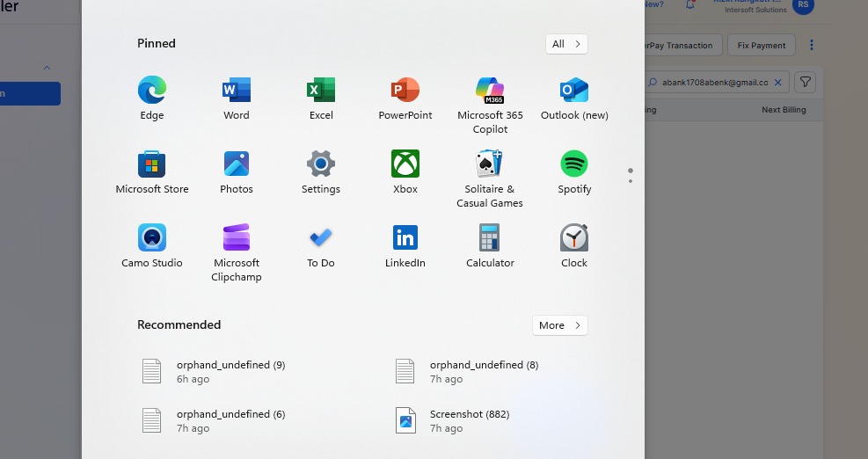
Task: Expand More recommended items
Action: pyautogui.click(x=559, y=325)
